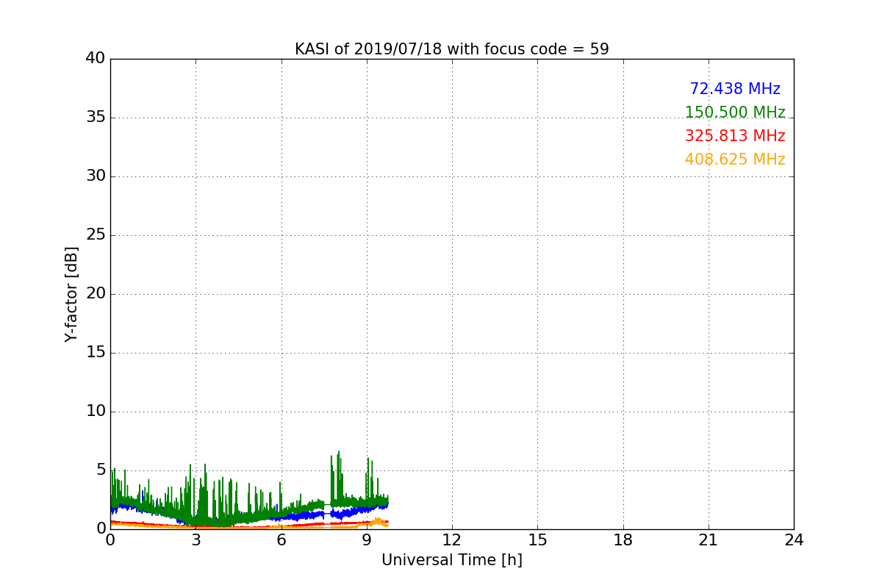Click the 25 y-axis tick label

(95, 235)
